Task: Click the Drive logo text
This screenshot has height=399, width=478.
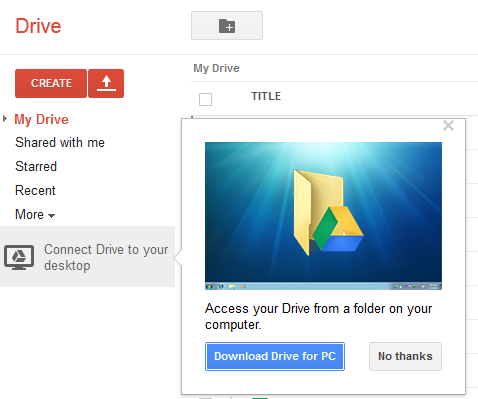Action: point(38,26)
